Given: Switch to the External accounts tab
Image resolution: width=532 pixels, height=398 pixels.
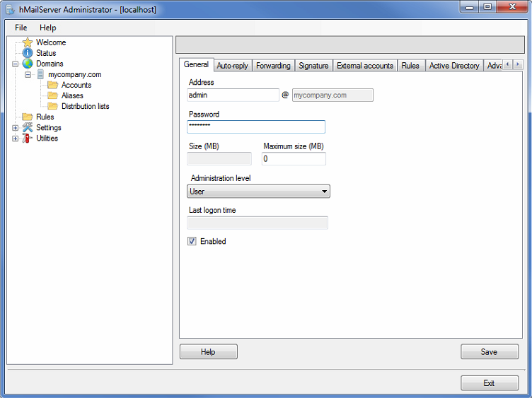Looking at the screenshot, I should 365,66.
